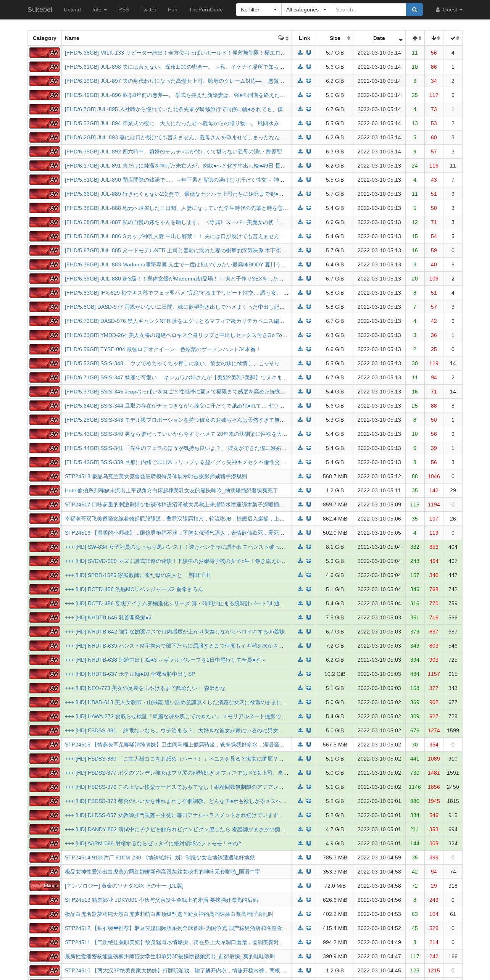Open the Upload page
The width and height of the screenshot is (490, 980).
[72, 10]
